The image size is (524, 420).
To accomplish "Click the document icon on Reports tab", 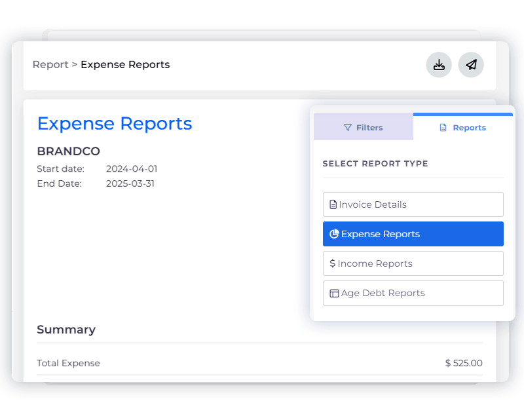I will tap(443, 128).
